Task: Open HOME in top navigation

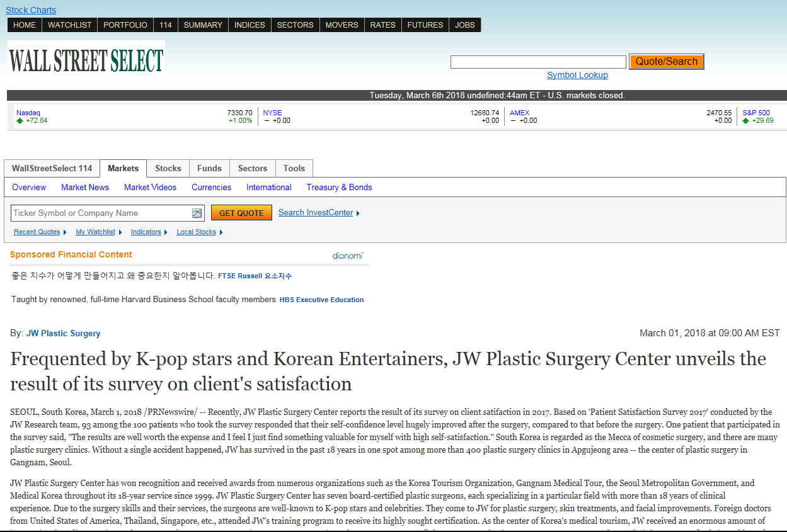Action: coord(25,25)
